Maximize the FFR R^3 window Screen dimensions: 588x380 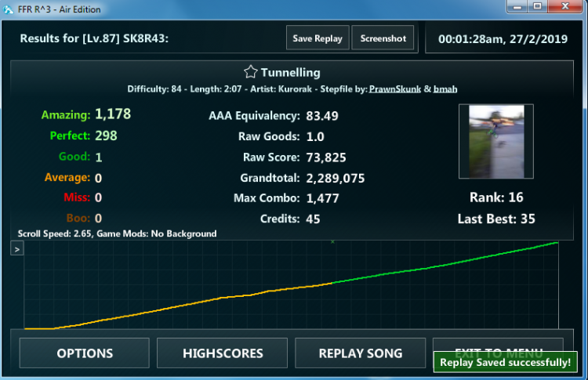tap(538, 6)
